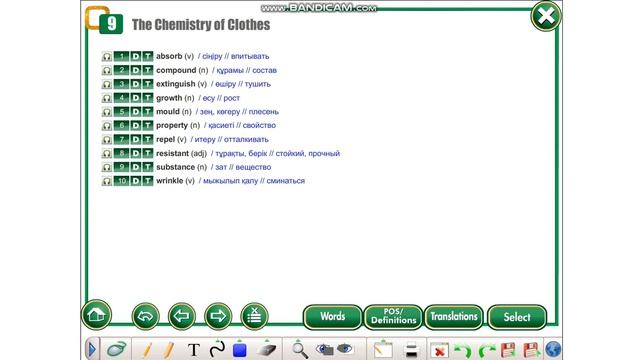
Task: Select the thick highlighter pencil tool
Action: 168,350
